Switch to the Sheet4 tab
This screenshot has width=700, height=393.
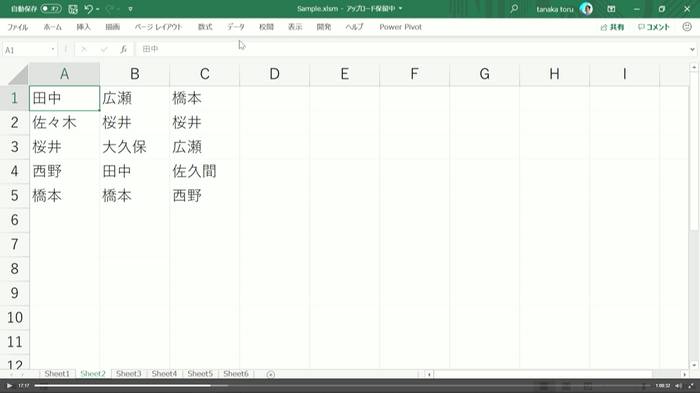pos(164,374)
